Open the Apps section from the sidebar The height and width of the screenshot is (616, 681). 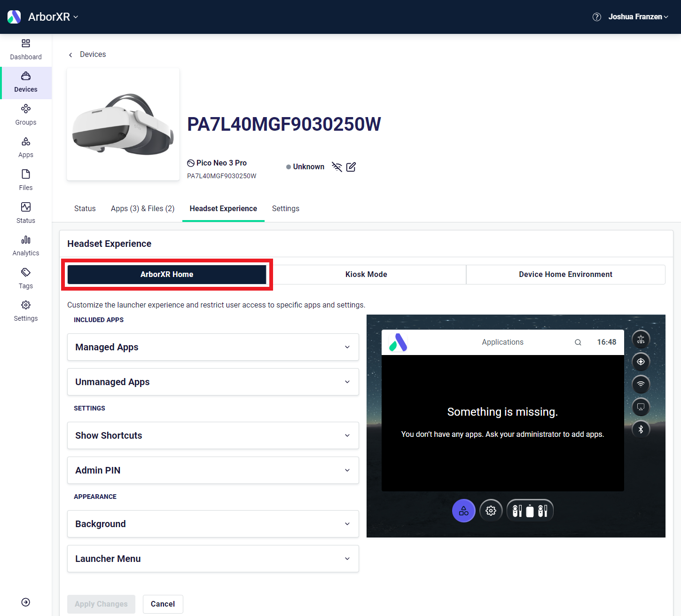point(25,147)
